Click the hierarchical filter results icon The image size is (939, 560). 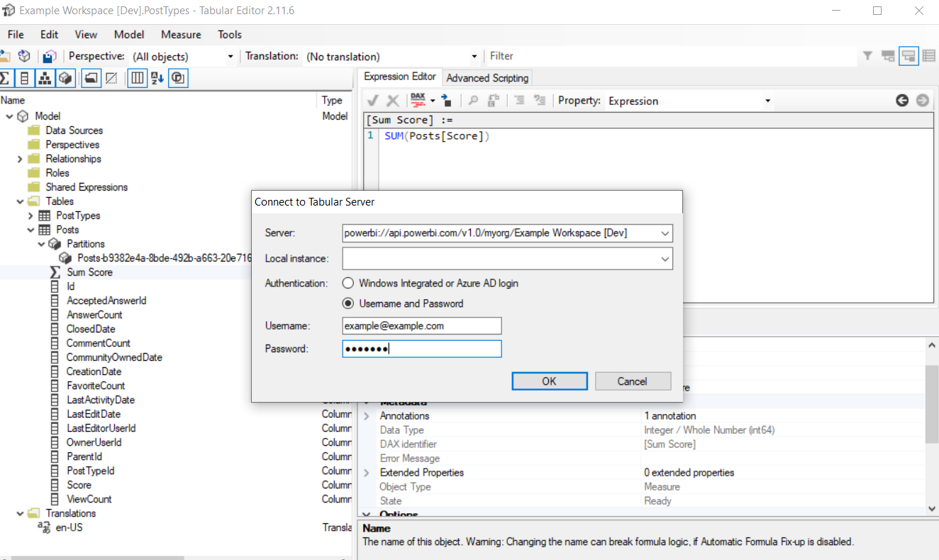coord(888,56)
